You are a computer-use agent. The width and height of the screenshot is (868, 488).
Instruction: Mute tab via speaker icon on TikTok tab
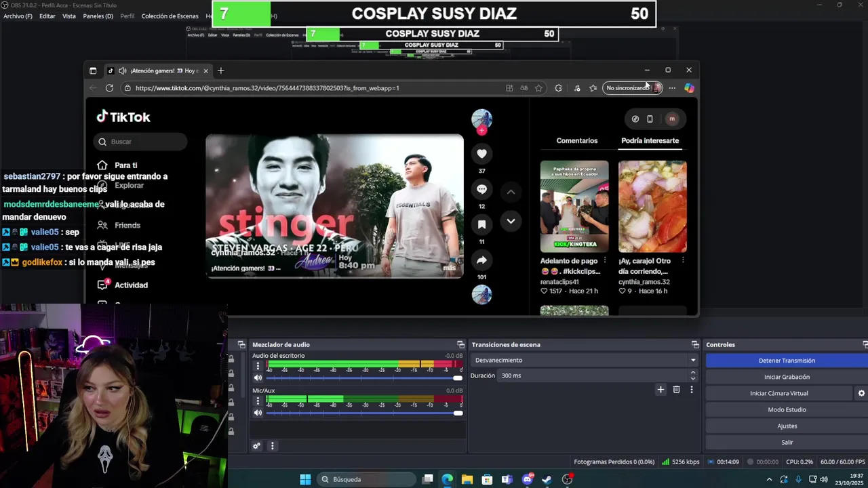pos(122,70)
